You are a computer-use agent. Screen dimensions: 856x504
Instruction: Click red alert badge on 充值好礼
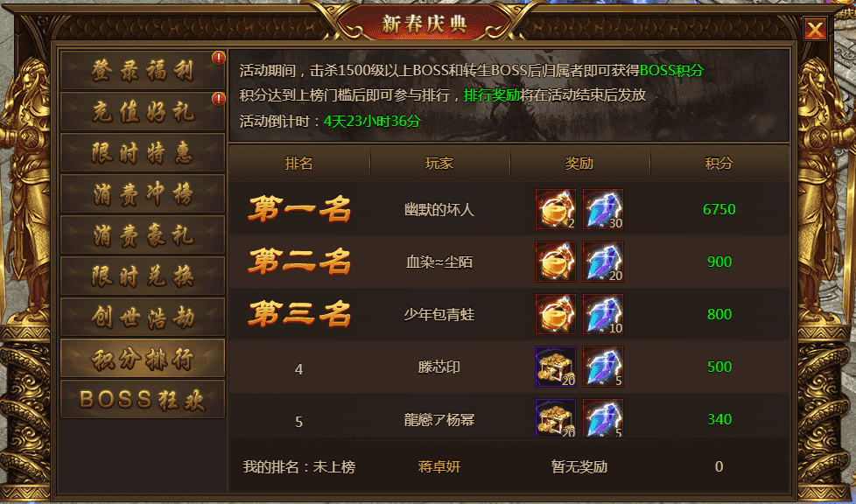tap(218, 99)
